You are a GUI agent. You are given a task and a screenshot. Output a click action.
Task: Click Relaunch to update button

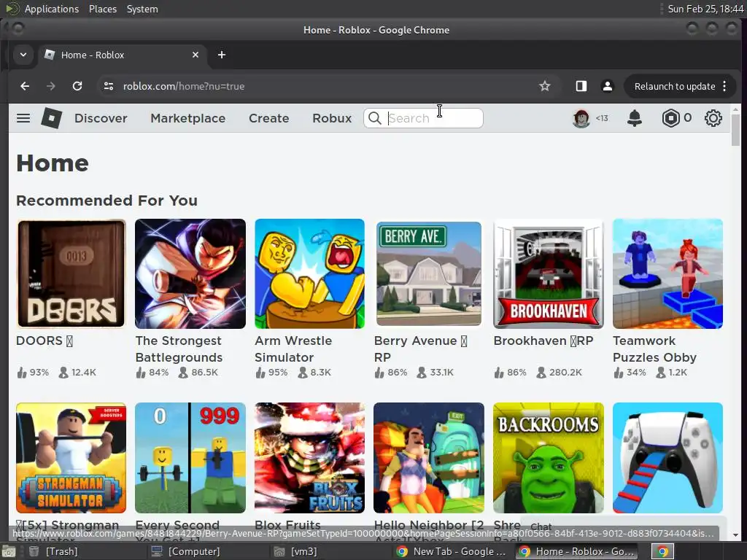click(675, 86)
